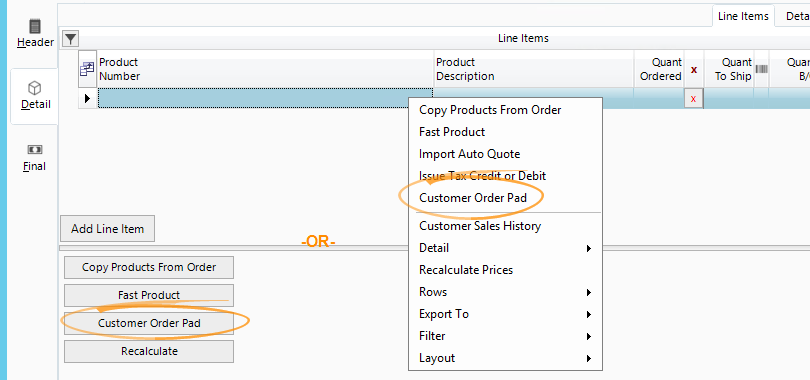Choose Import Auto Quote menu entry

coord(505,154)
